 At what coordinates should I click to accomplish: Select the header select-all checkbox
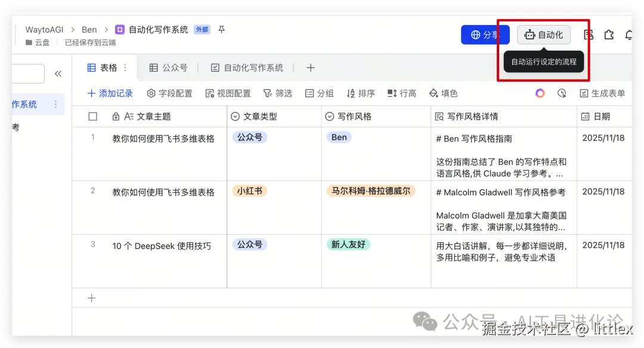(x=92, y=116)
